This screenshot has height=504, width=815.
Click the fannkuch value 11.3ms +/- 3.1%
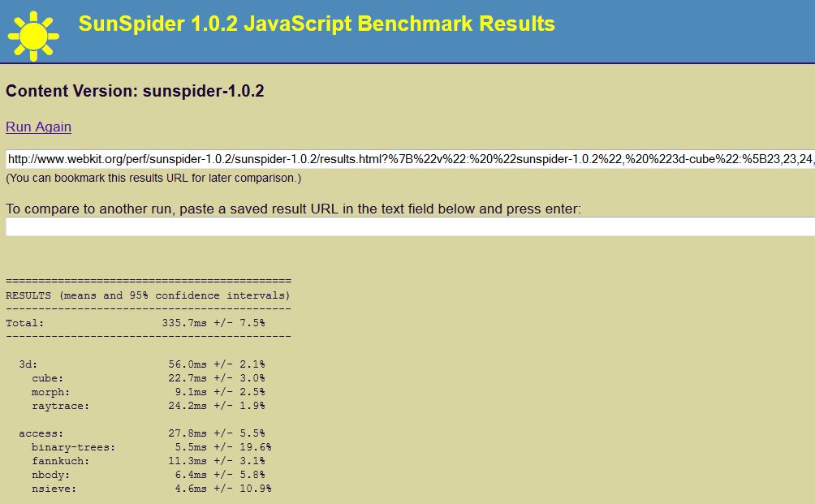point(216,461)
